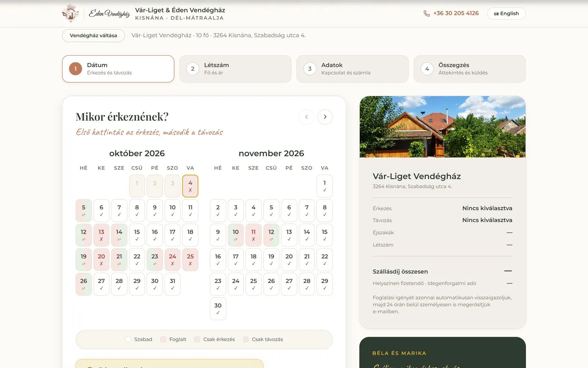
Task: Pick November 11 booked day
Action: [x=253, y=235]
